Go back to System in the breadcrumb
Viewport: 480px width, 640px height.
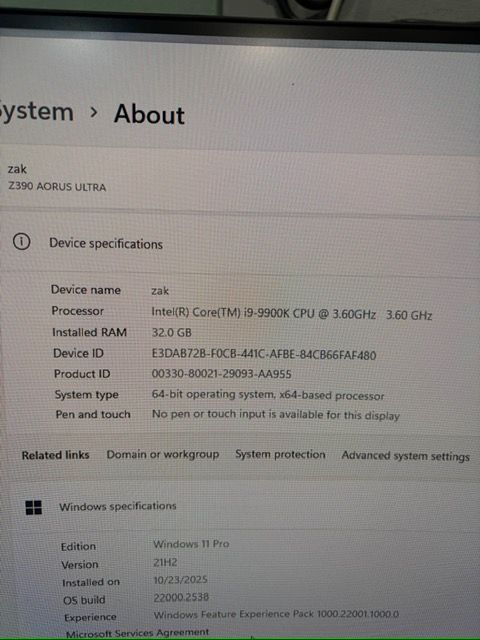pyautogui.click(x=37, y=113)
